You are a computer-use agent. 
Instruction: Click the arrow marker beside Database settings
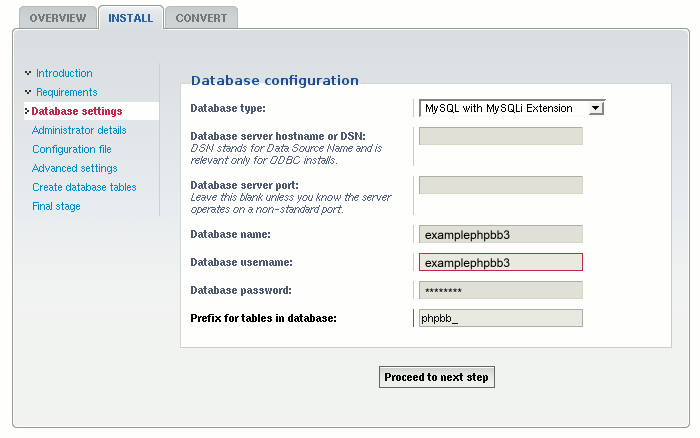pos(27,111)
